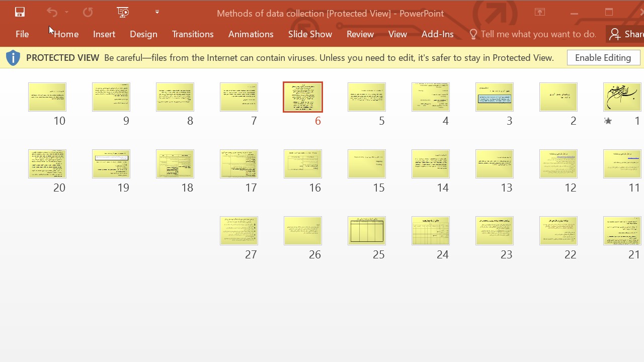The image size is (644, 362).
Task: Select slide 16 thumbnail with table
Action: (303, 164)
